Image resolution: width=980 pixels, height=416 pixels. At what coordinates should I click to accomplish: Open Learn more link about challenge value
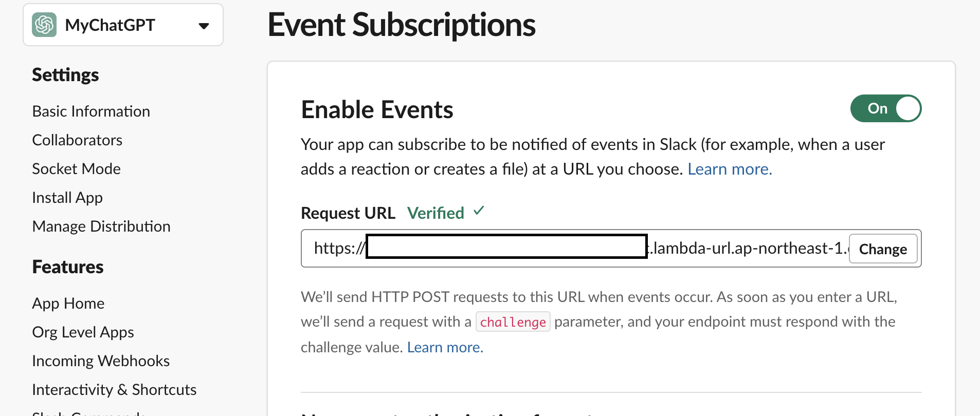tap(445, 347)
